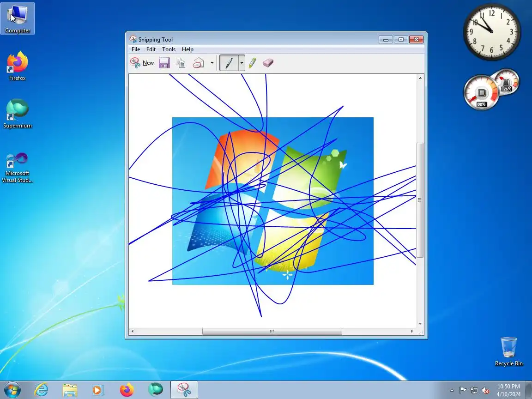Select the Eraser tool
532x399 pixels.
268,63
